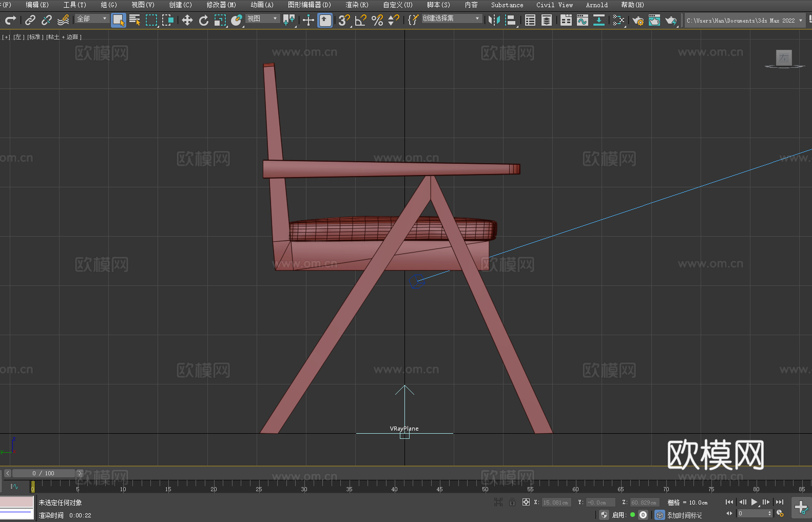Image resolution: width=812 pixels, height=522 pixels.
Task: Toggle Angle Snap
Action: (361, 20)
